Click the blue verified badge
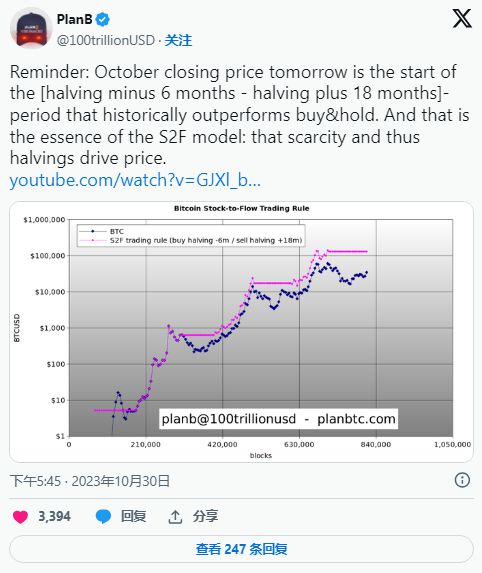The image size is (482, 573). point(103,19)
